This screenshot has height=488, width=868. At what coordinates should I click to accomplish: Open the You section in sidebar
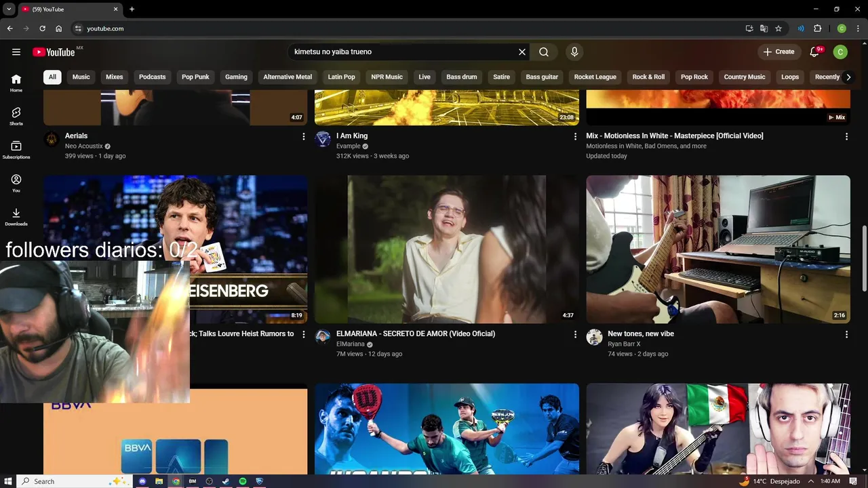tap(16, 183)
